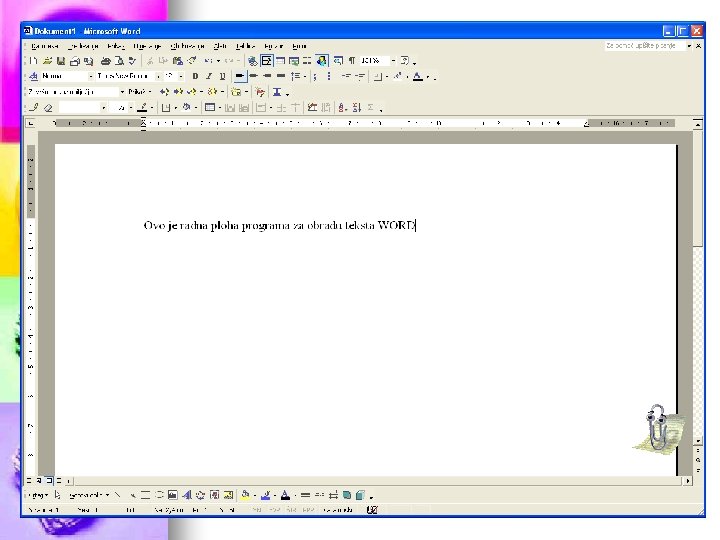Toggle Show/Hide paragraph marks (¶)
The width and height of the screenshot is (720, 540).
(x=352, y=61)
